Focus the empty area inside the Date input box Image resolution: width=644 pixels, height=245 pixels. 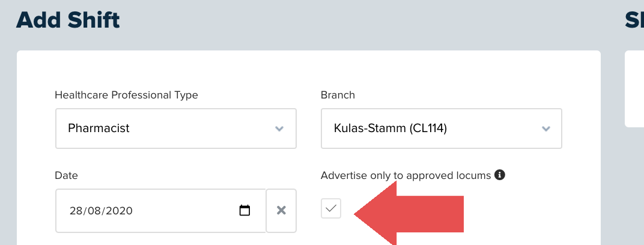tap(185, 211)
